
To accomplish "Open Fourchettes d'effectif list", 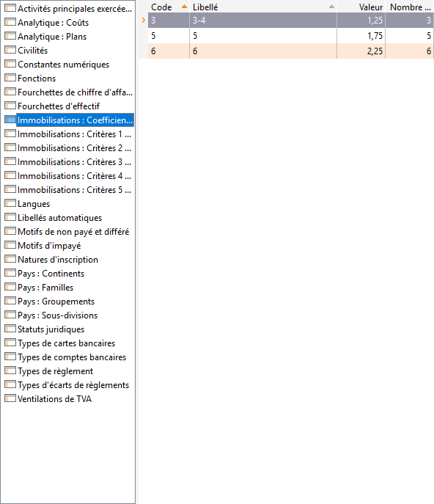I will [59, 106].
